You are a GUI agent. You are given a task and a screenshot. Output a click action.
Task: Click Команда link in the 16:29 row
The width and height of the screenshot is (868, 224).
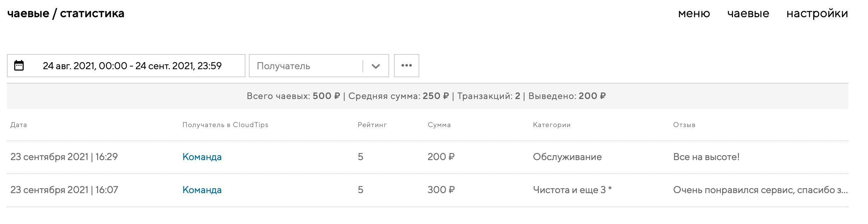point(202,157)
